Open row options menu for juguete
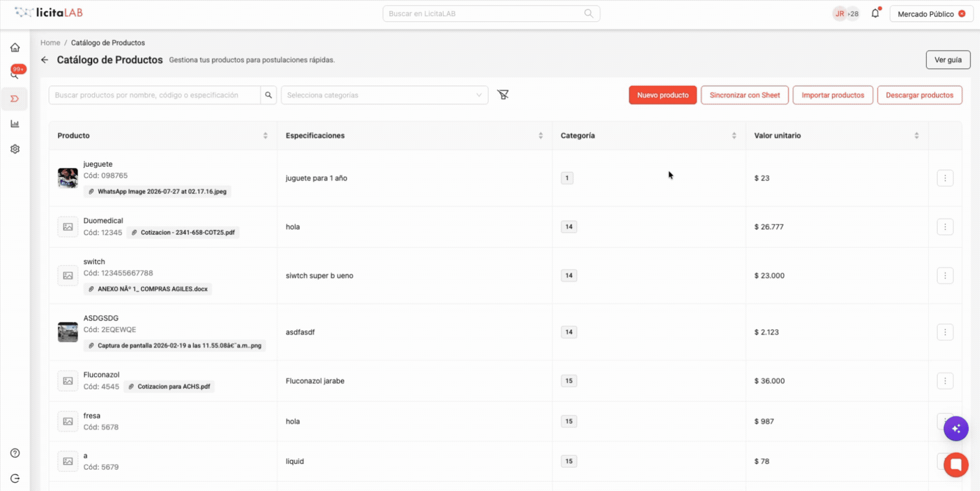 pos(945,178)
